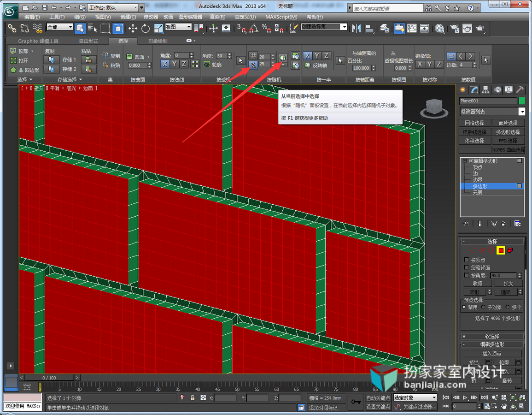Screen dimensions: 532x415
Task: Click the Unlink Selection icon
Action: (x=25, y=28)
